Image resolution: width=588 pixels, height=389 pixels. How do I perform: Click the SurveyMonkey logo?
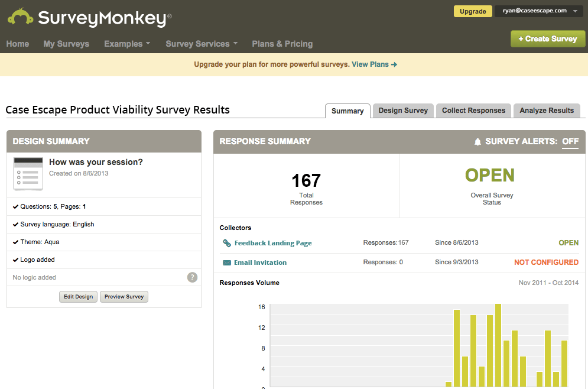pos(90,18)
